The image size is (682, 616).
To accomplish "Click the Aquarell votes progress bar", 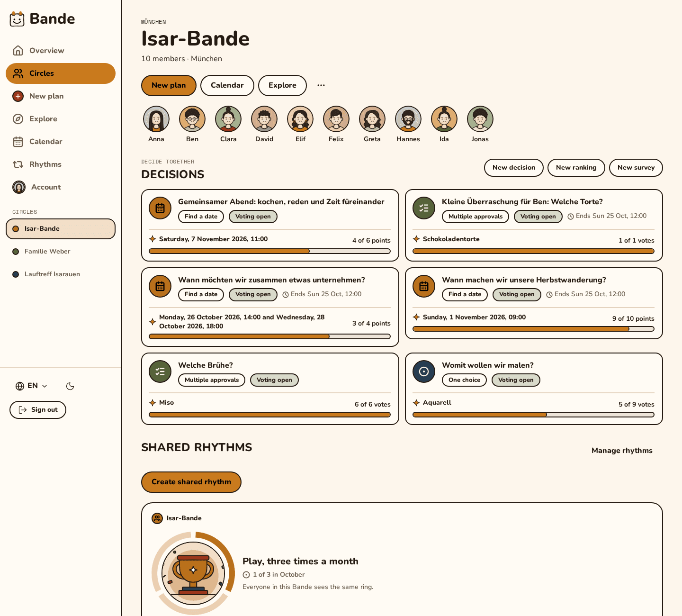I will coord(533,415).
